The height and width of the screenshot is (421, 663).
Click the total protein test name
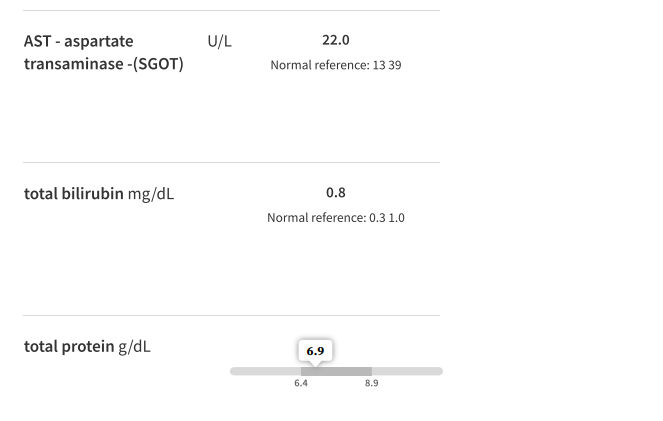pyautogui.click(x=69, y=347)
